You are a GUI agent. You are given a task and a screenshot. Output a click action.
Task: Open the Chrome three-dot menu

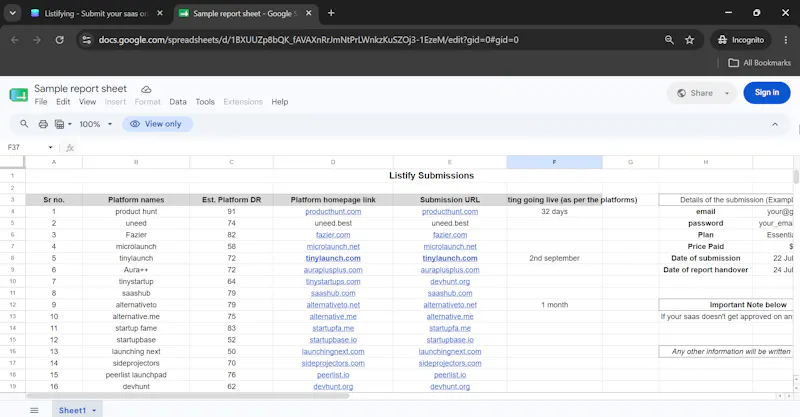(x=786, y=40)
